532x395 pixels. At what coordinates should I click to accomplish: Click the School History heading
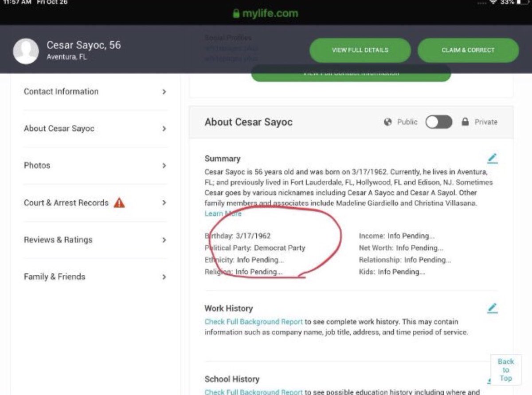(232, 379)
